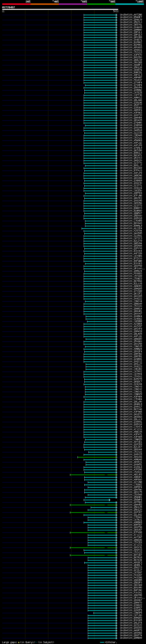Open hit UniRef100_C6TNJ1
The image size is (146, 644).
point(131,520)
